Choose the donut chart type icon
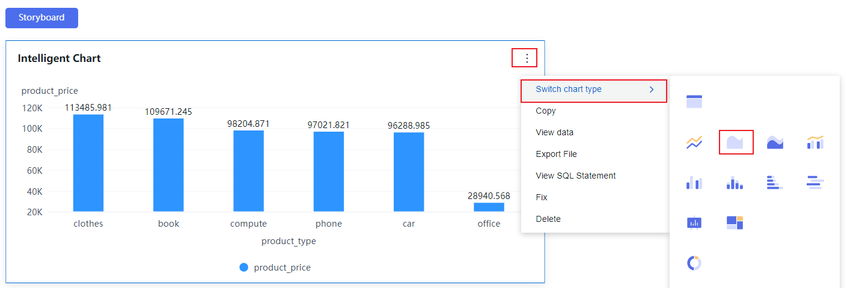Image resolution: width=868 pixels, height=288 pixels. click(694, 263)
